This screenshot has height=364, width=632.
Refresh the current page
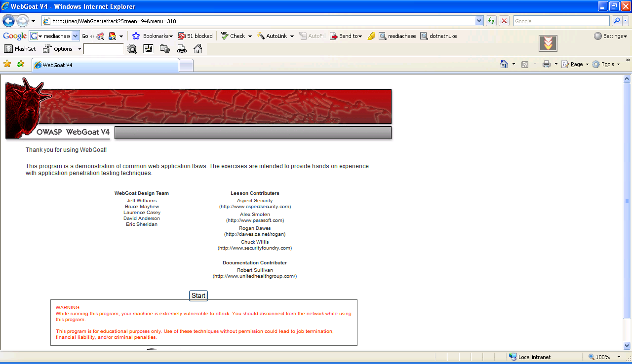pos(491,21)
